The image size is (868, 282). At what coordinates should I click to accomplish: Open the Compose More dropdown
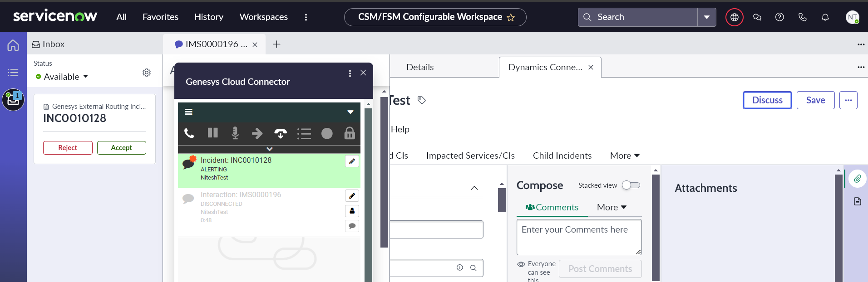click(x=612, y=207)
